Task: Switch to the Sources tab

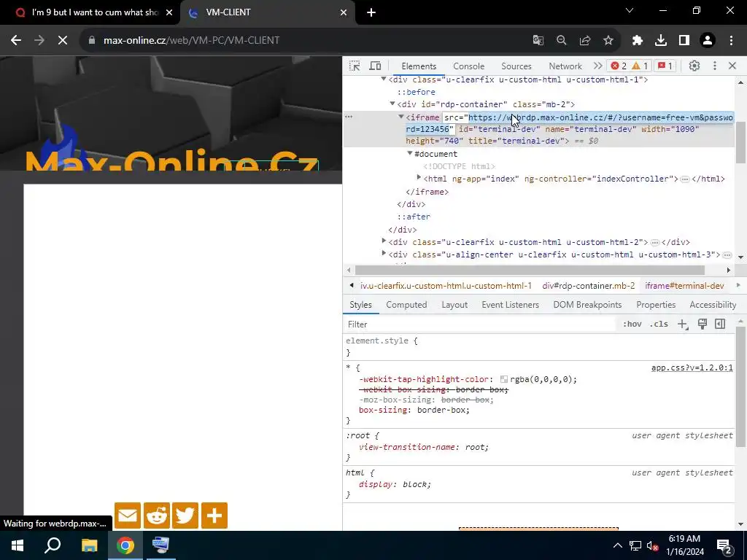Action: click(516, 66)
